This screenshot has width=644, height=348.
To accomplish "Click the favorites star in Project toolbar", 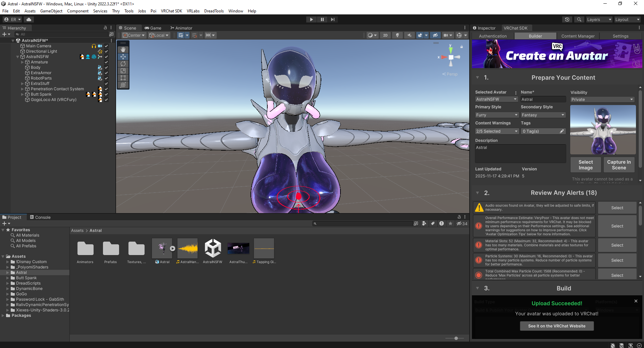I will (x=450, y=223).
